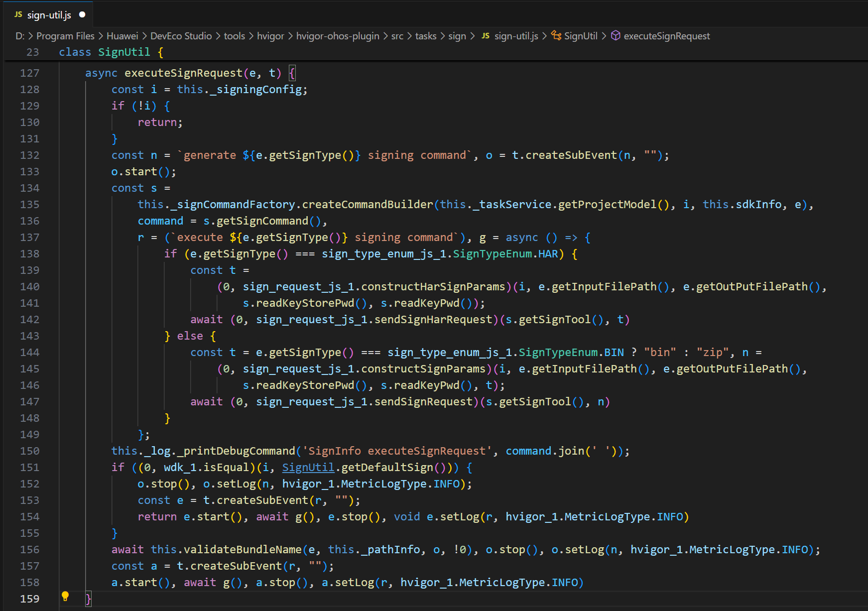Click 'readKeyStorePwd' on line 141
This screenshot has width=868, height=611.
[x=305, y=303]
